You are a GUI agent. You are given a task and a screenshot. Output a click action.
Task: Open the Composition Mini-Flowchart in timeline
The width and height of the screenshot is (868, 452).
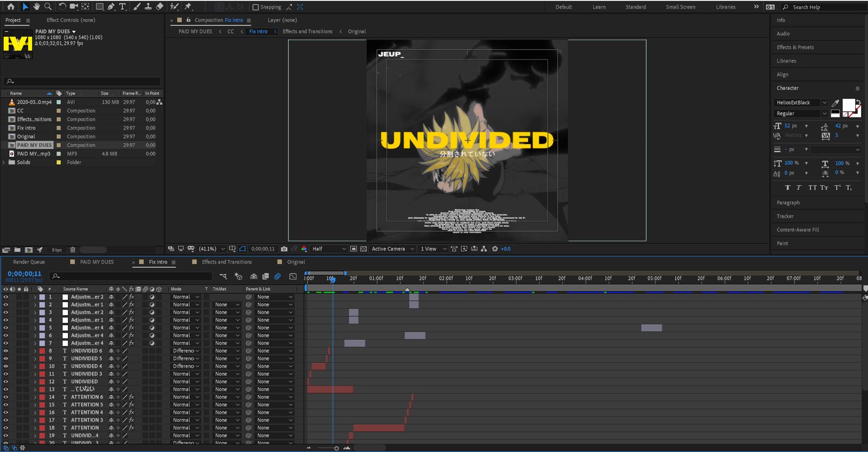pyautogui.click(x=223, y=277)
